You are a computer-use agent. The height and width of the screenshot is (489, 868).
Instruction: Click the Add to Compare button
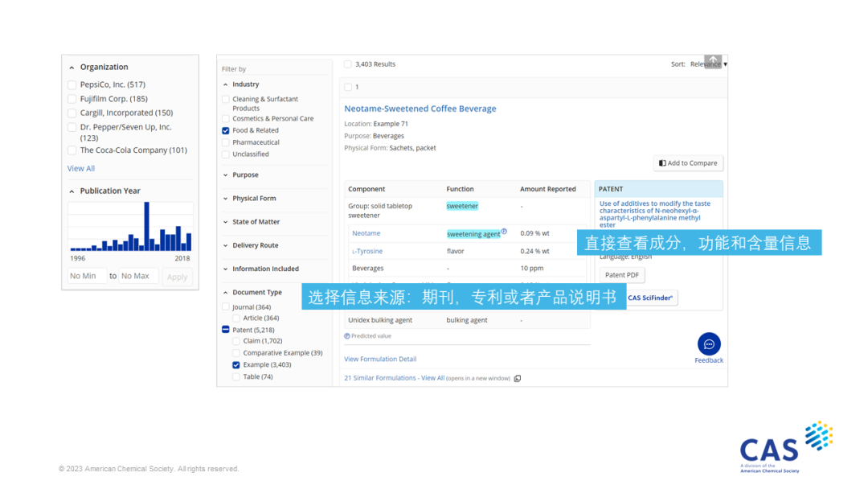tap(688, 162)
